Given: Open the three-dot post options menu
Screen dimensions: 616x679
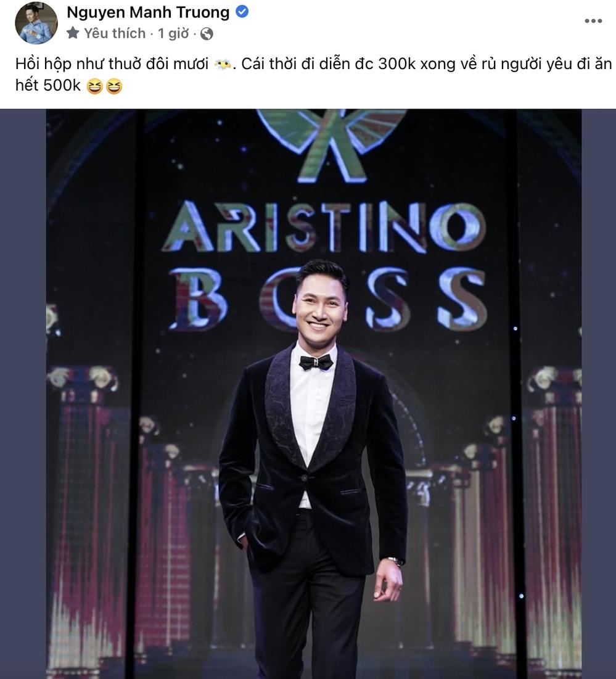Looking at the screenshot, I should [x=593, y=21].
